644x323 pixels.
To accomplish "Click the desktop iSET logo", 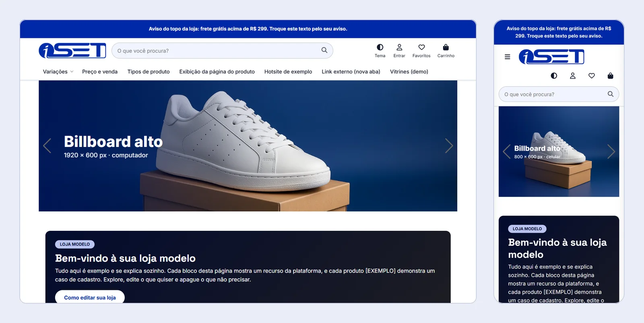I will 72,51.
